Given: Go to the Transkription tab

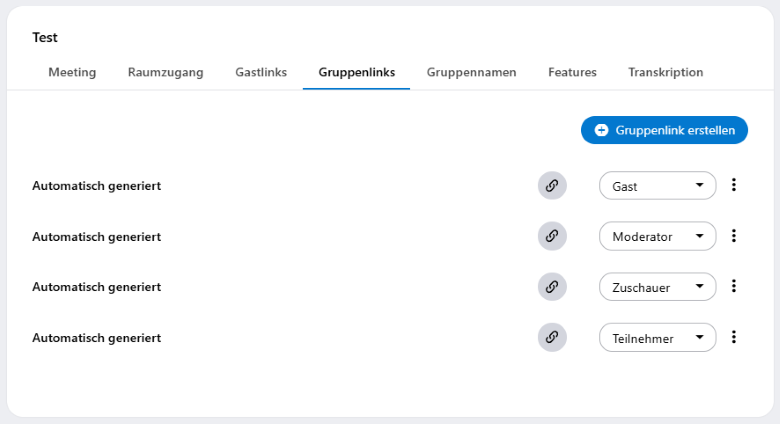Looking at the screenshot, I should (665, 72).
